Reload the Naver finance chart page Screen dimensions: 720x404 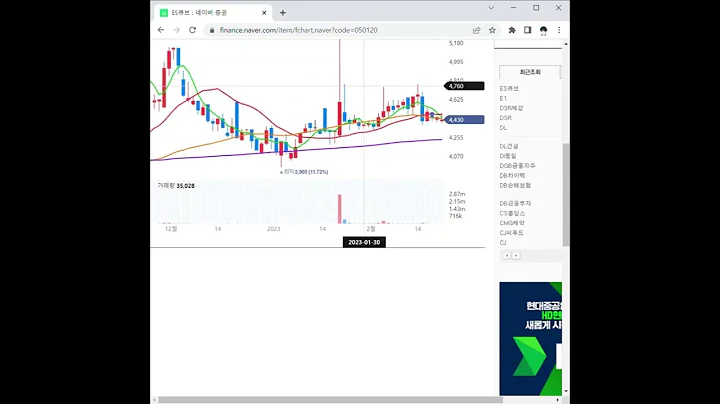click(x=192, y=30)
